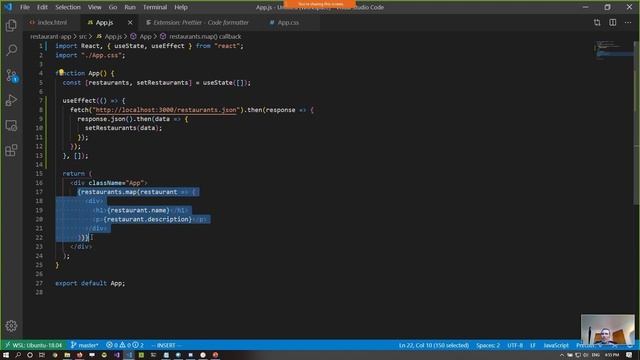
Task: Split the editor to the right
Action: (612, 22)
